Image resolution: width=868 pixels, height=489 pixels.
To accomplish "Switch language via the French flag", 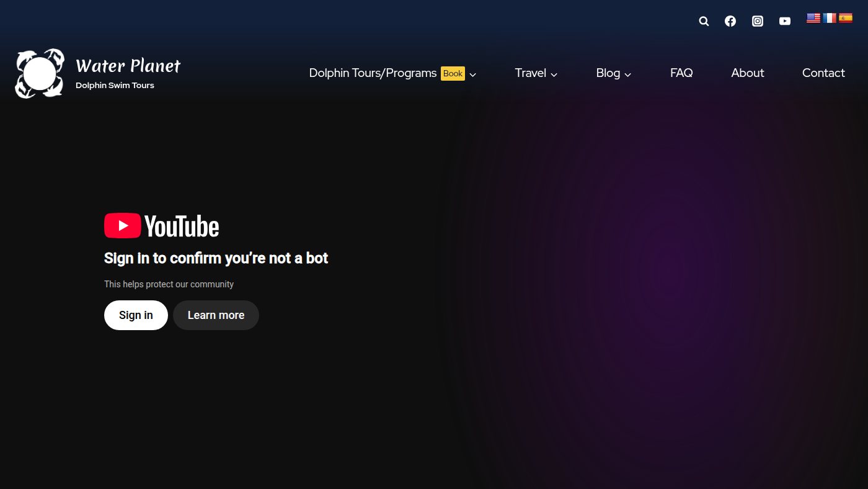I will pos(830,18).
